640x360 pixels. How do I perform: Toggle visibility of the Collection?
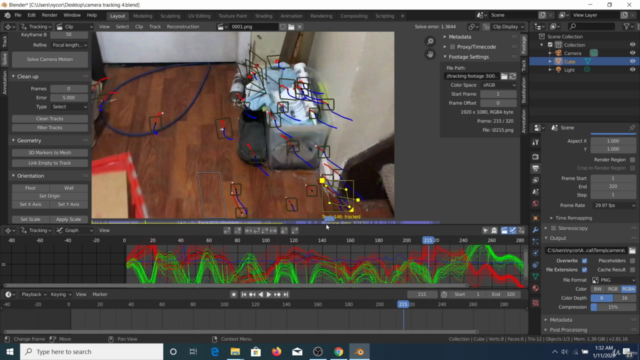pyautogui.click(x=633, y=45)
